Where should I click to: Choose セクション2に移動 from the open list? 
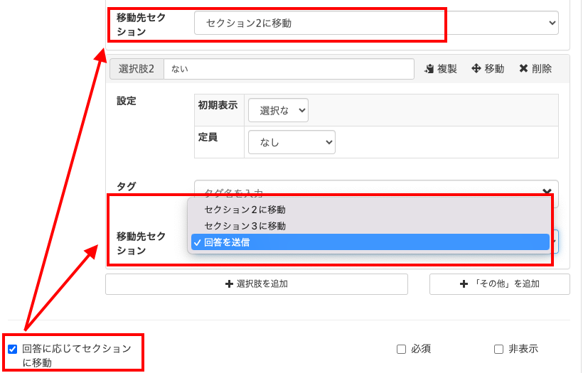click(245, 210)
